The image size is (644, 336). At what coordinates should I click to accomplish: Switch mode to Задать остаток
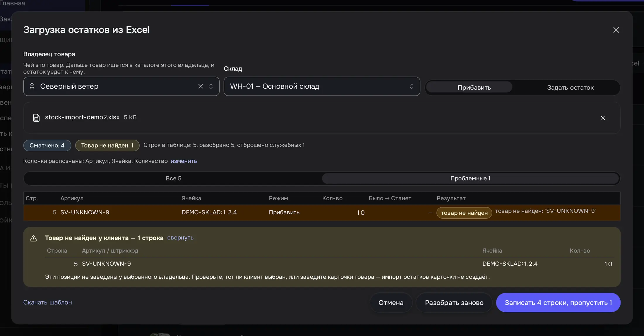point(570,87)
